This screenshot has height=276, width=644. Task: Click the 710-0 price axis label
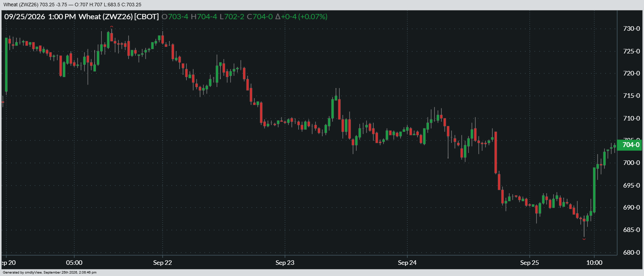(631, 118)
